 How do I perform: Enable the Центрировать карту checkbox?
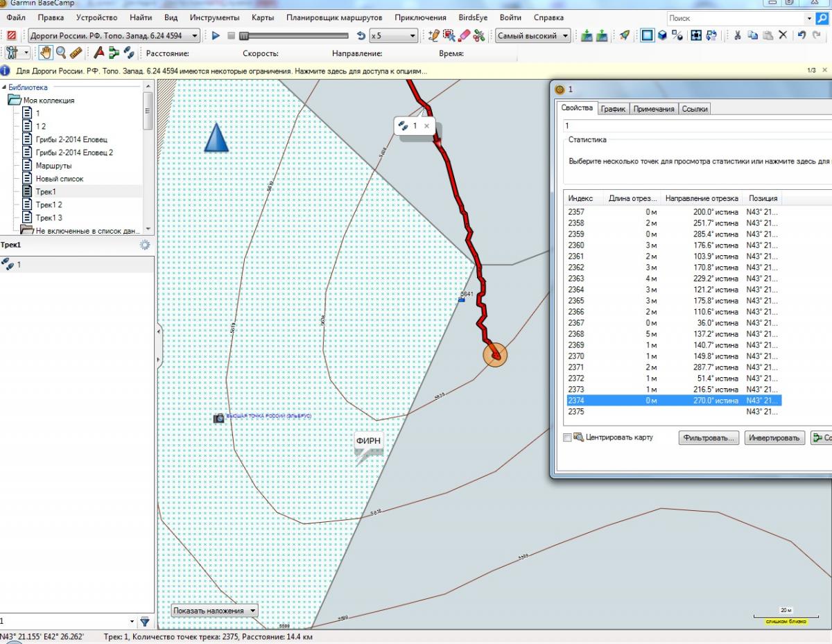coord(568,437)
